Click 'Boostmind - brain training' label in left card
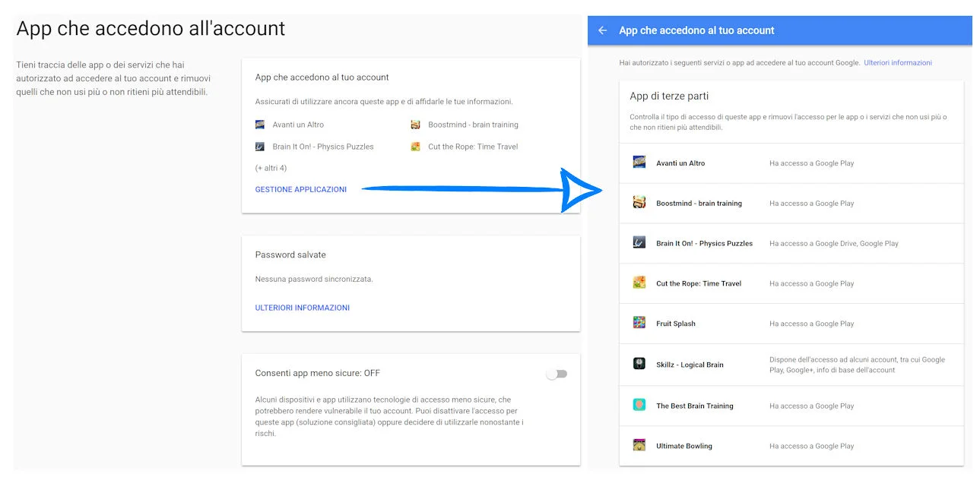The width and height of the screenshot is (980, 477). 473,125
